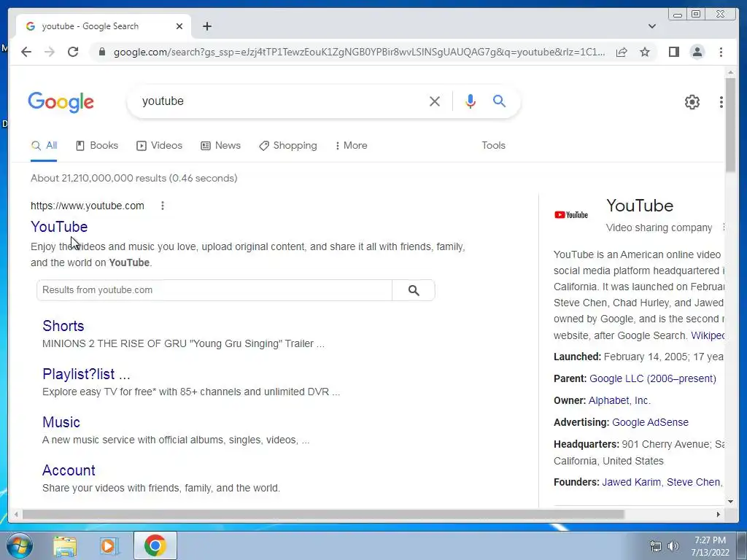Open the volume speaker tray icon
This screenshot has width=747, height=560.
tap(673, 546)
